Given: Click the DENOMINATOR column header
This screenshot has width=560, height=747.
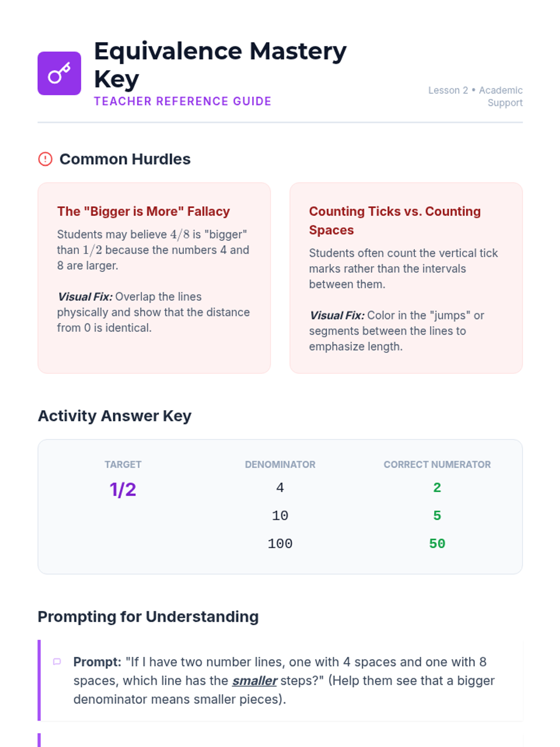Looking at the screenshot, I should point(280,465).
